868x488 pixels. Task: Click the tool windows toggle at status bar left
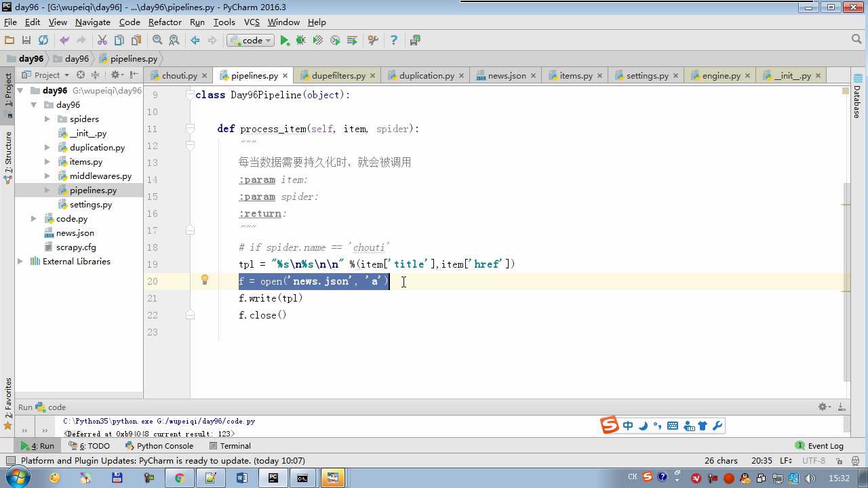9,461
